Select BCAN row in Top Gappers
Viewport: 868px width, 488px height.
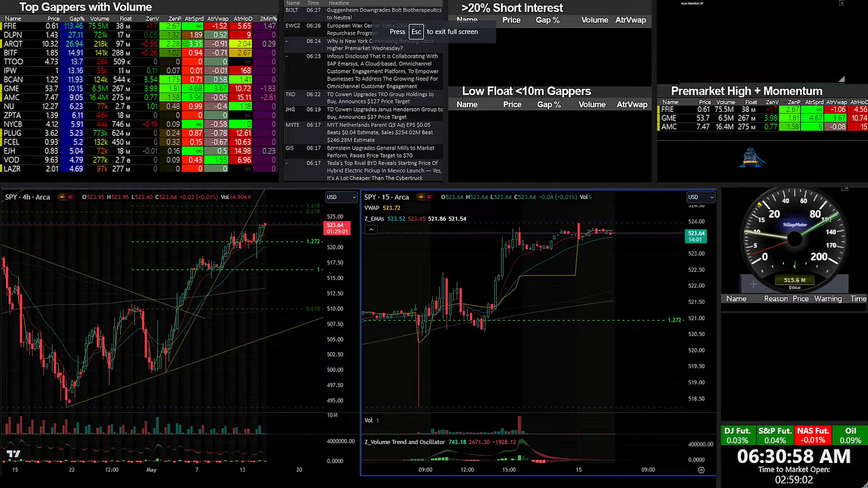pos(139,80)
